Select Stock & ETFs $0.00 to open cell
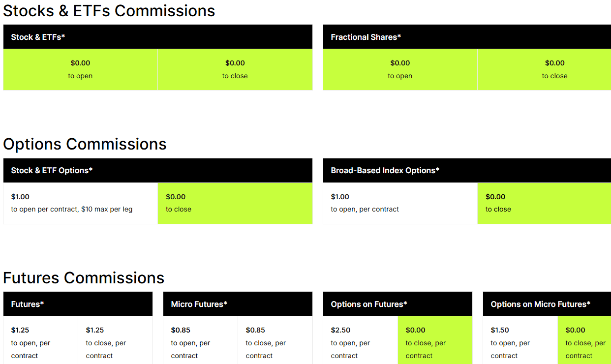The image size is (611, 364). point(80,69)
